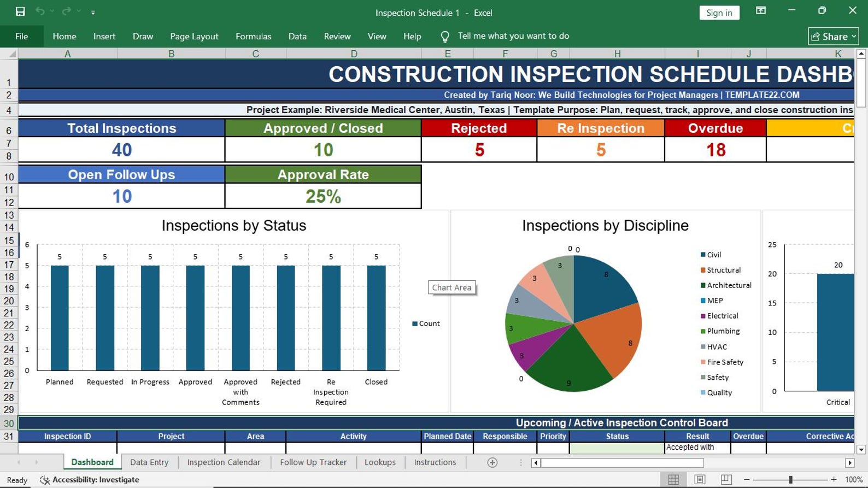Select column A header
The height and width of the screenshot is (488, 868).
click(x=67, y=54)
